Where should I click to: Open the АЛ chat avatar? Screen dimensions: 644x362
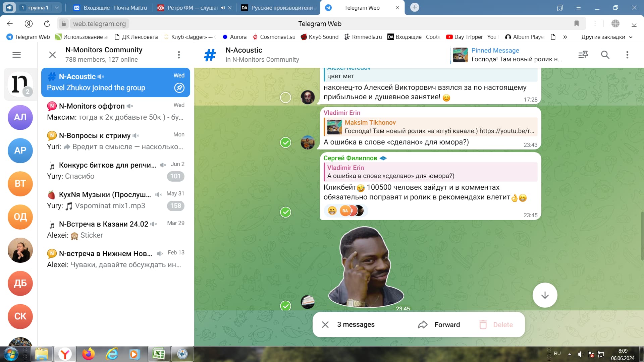(x=20, y=117)
